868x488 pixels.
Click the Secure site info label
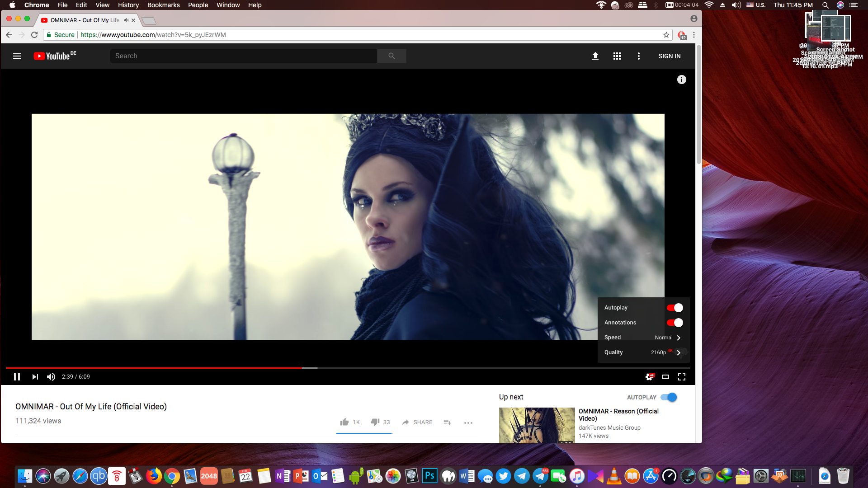[x=61, y=35]
